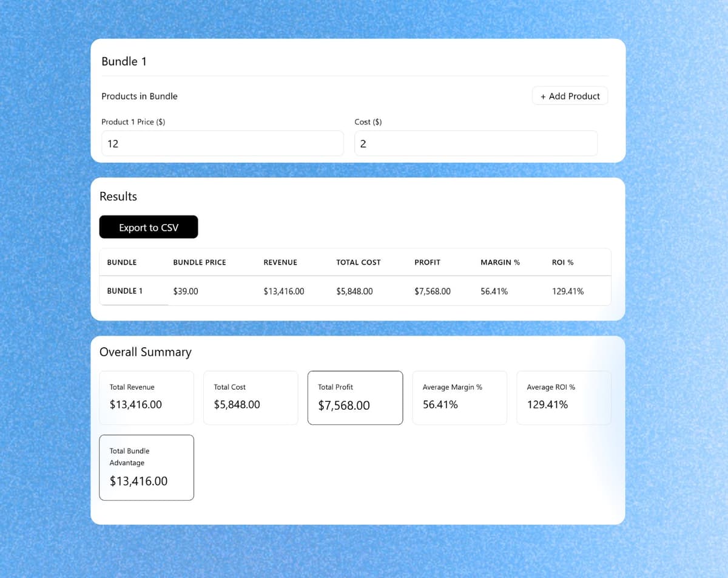This screenshot has height=578, width=728.
Task: Click the ROI % column header
Action: pyautogui.click(x=562, y=262)
